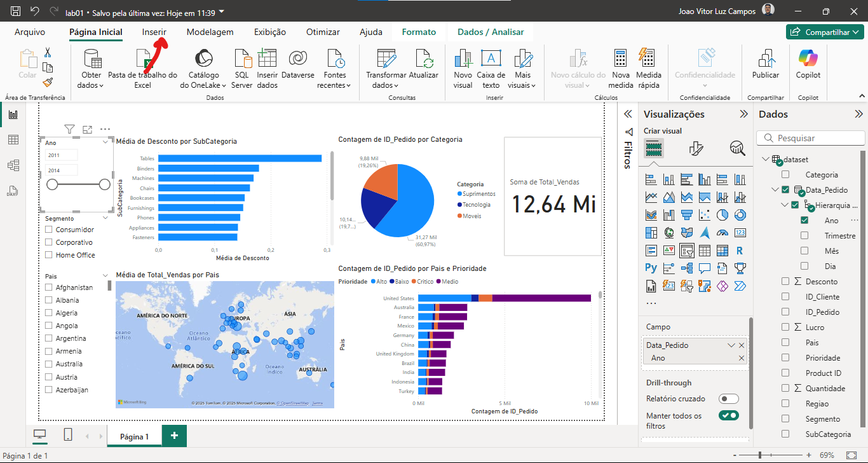Uncheck the Ano hierarchy field checkbox

click(x=804, y=220)
